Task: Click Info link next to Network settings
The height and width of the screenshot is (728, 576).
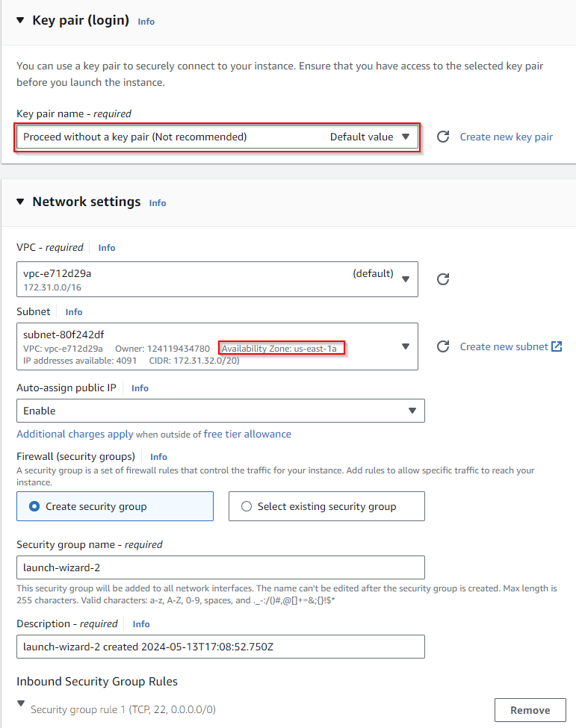Action: coord(158,203)
